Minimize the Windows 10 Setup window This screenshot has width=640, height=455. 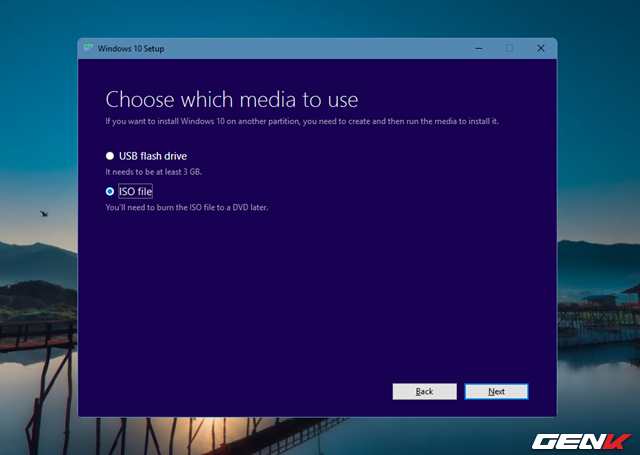(x=479, y=48)
